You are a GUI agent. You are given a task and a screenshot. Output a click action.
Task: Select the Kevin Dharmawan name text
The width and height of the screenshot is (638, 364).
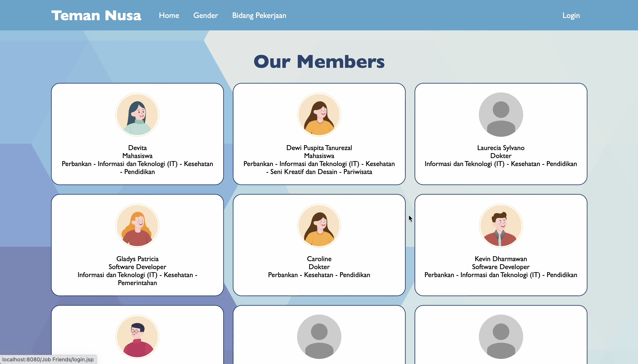pos(501,259)
